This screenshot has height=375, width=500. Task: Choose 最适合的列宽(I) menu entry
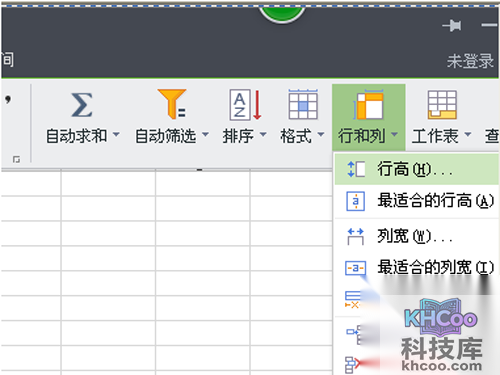tap(417, 268)
